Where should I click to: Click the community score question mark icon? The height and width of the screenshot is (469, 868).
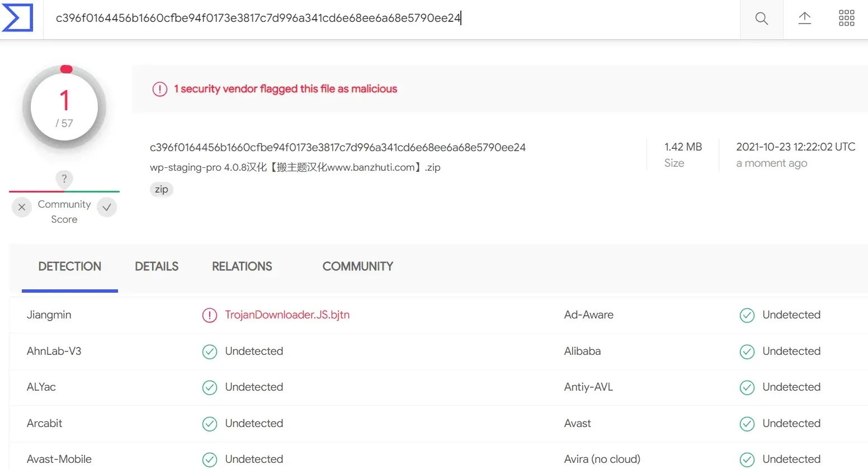click(64, 179)
